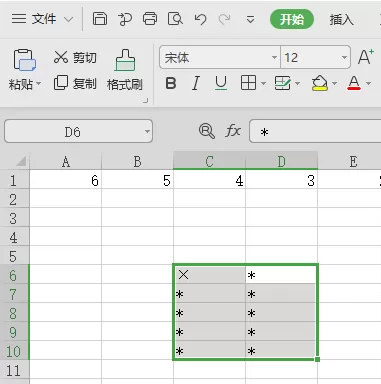Screen dimensions: 381x384
Task: Click cell D6 containing asterisk
Action: (281, 275)
